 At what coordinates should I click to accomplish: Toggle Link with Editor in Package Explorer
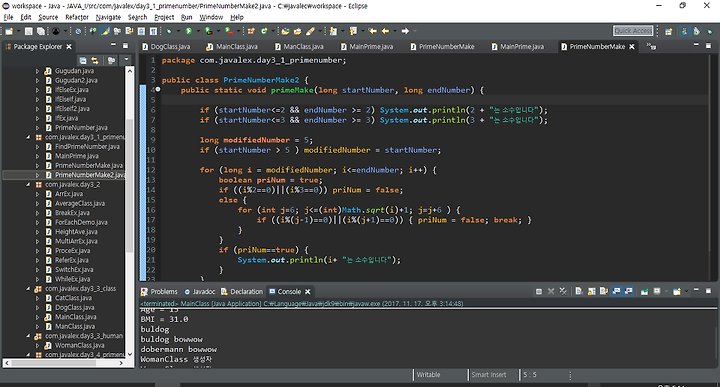pyautogui.click(x=95, y=60)
